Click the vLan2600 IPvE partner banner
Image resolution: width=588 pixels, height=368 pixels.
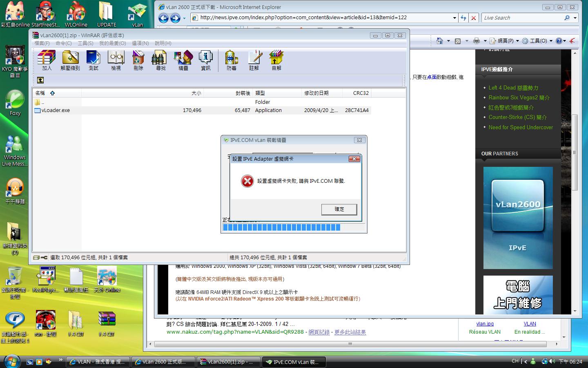click(x=518, y=218)
